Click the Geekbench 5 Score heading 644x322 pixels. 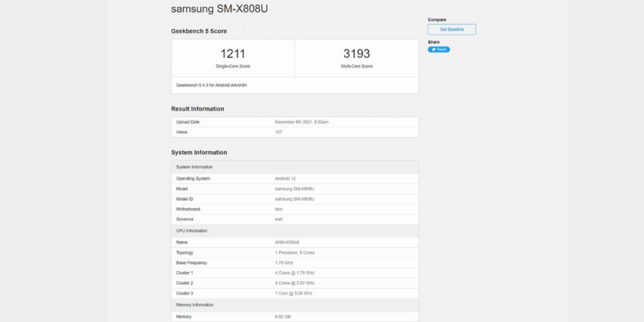[x=199, y=31]
